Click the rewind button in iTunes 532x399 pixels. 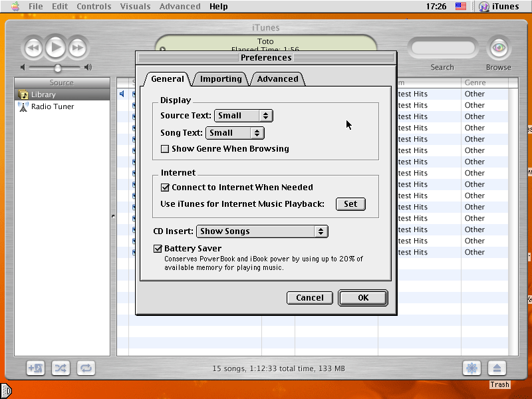click(33, 48)
